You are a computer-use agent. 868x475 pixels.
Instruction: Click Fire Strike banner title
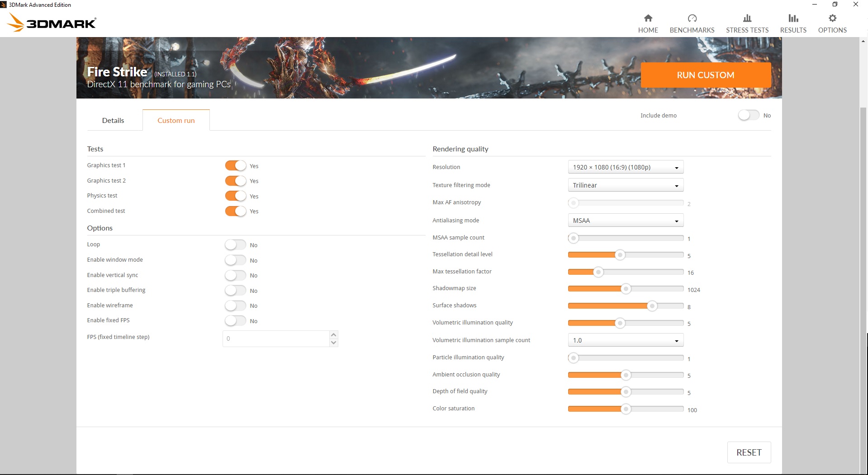(x=117, y=72)
